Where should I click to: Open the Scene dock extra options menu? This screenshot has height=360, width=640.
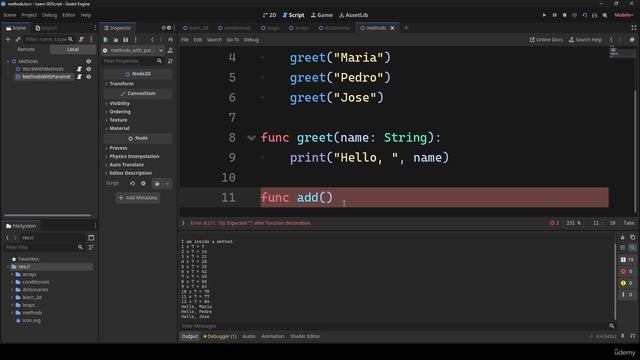click(91, 40)
